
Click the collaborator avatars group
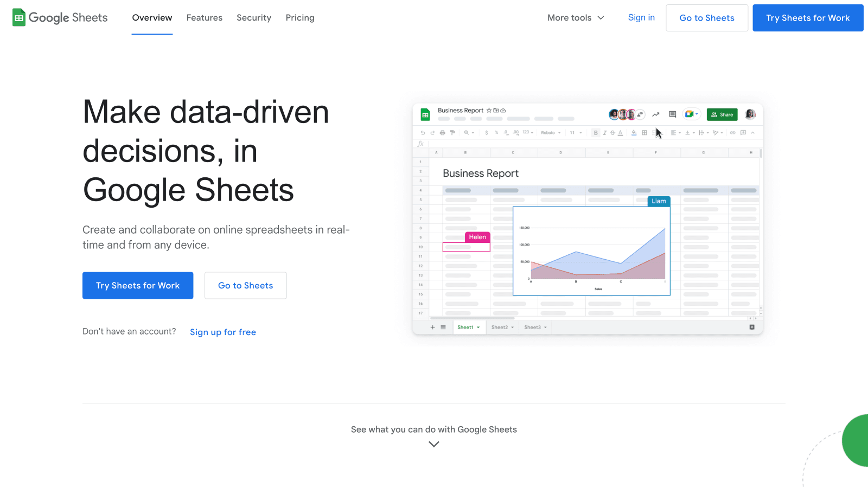[x=627, y=114]
